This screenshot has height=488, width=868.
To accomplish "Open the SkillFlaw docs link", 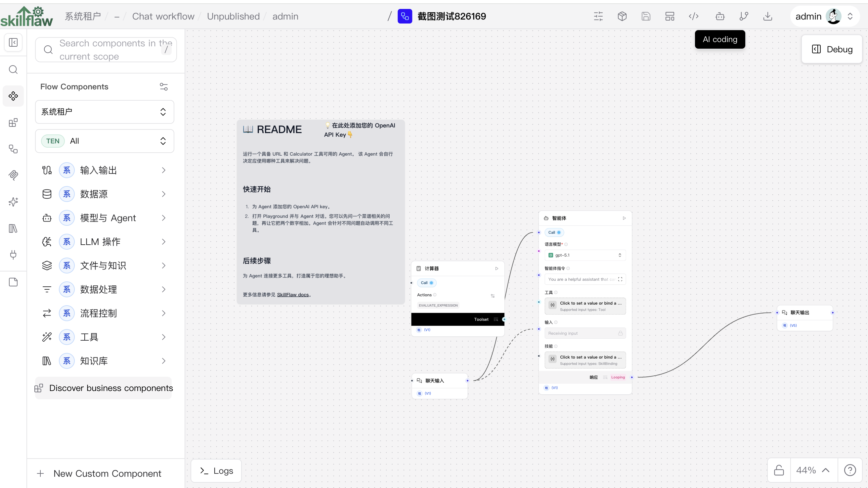I will (x=292, y=294).
